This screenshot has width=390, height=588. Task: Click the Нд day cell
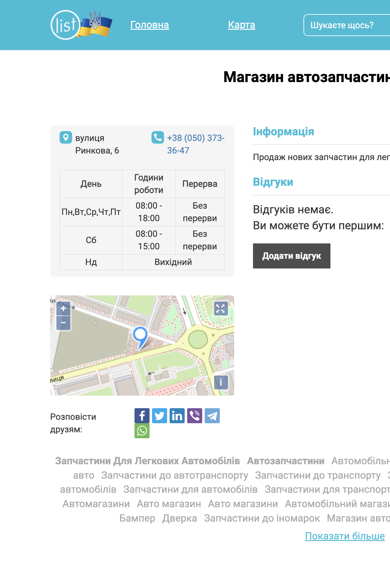91,262
